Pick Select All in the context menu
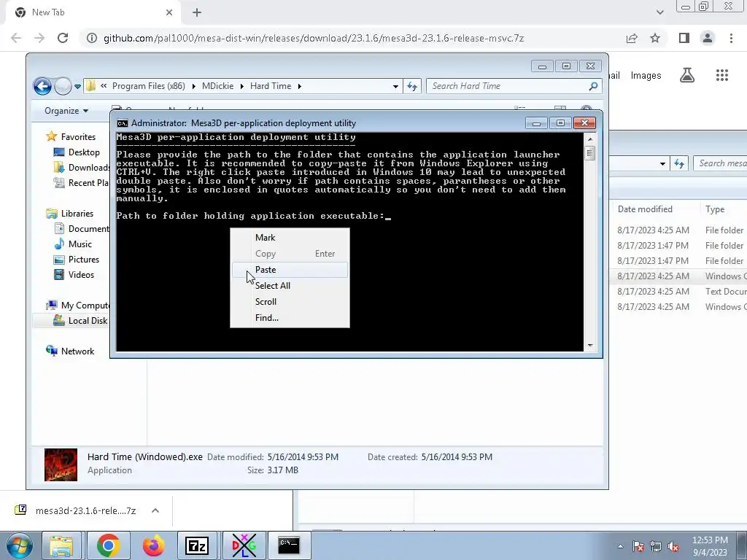 click(x=290, y=286)
